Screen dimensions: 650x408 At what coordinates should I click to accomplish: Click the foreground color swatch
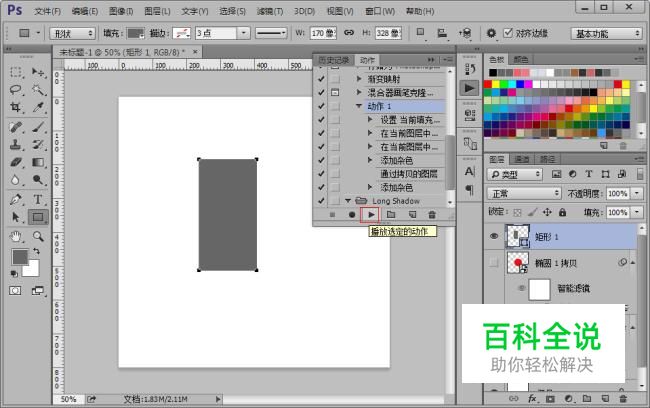pos(19,257)
